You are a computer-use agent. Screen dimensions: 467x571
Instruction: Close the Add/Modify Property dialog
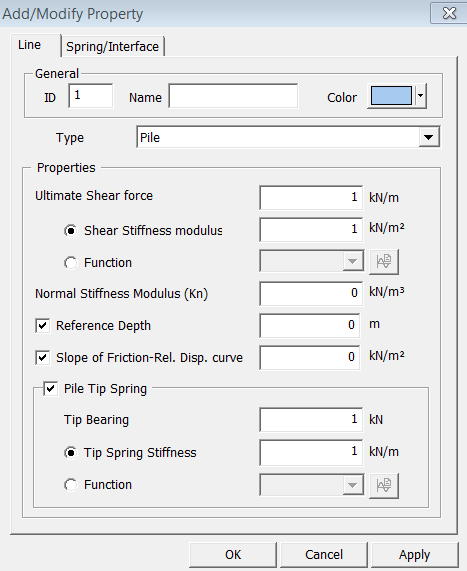click(449, 13)
